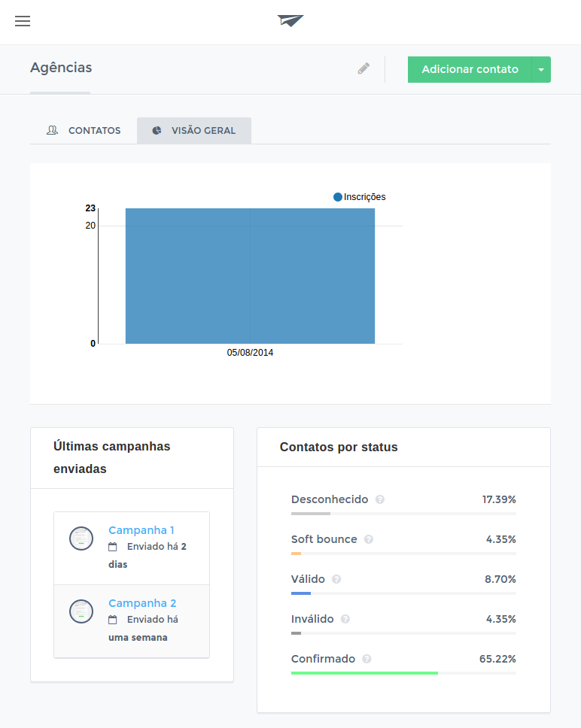Open Campanha 1 link
The width and height of the screenshot is (581, 728).
[141, 530]
